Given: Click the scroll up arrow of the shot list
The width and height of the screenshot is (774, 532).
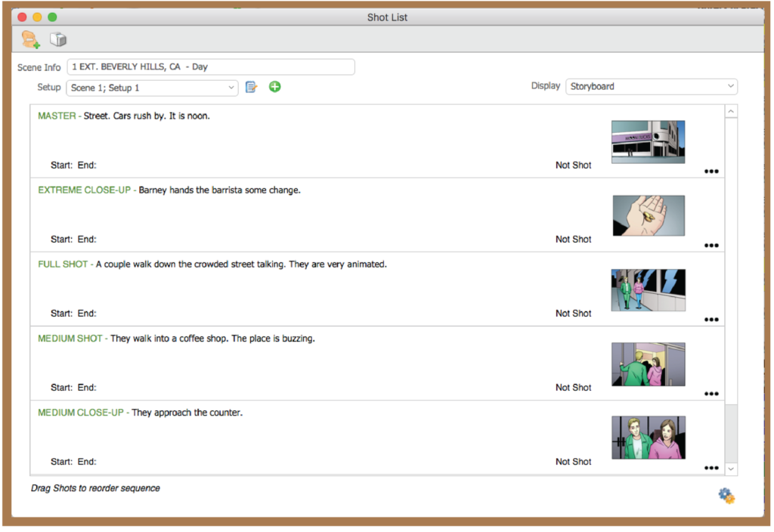Looking at the screenshot, I should pos(731,112).
